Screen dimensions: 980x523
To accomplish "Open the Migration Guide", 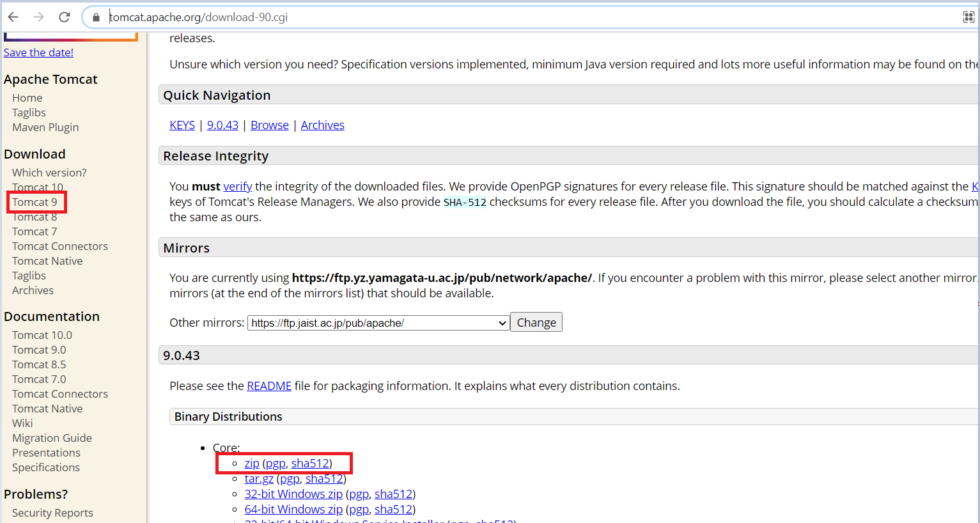I will (x=52, y=438).
